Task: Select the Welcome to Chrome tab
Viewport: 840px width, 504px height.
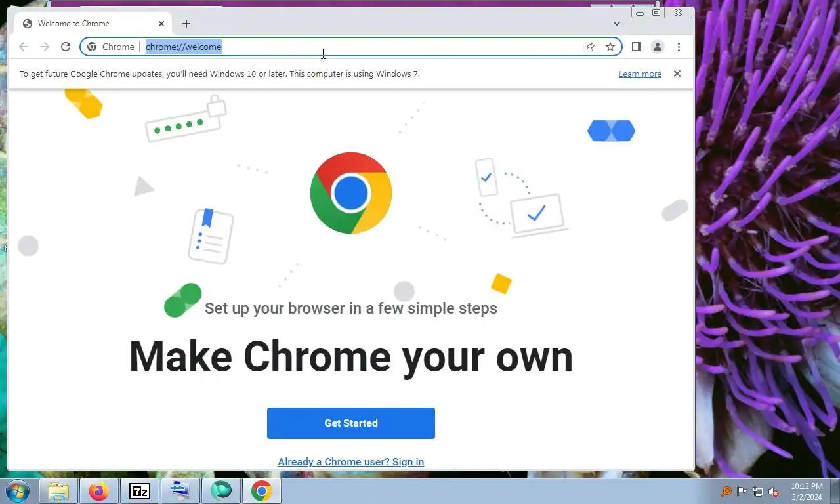Action: tap(93, 24)
